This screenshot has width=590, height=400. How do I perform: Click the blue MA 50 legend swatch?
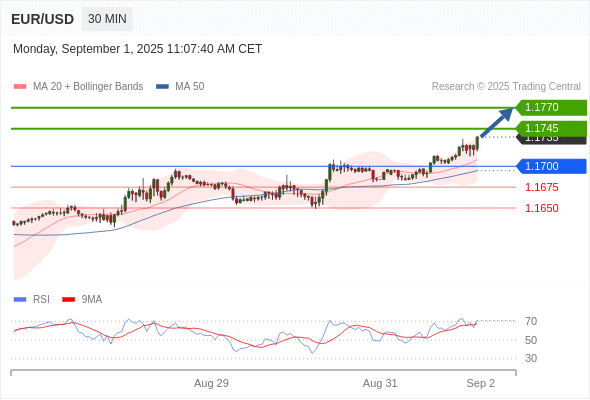162,87
